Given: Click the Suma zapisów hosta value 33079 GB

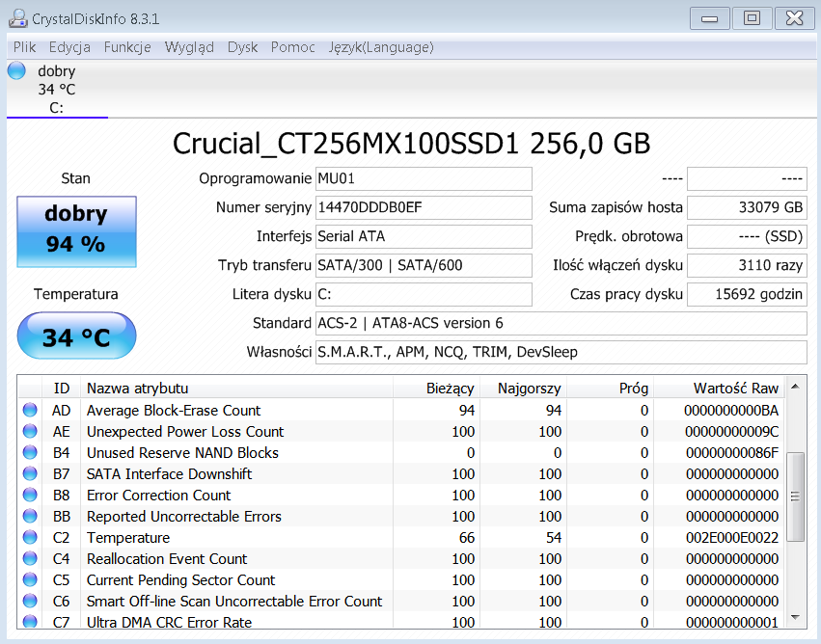Looking at the screenshot, I should point(747,207).
